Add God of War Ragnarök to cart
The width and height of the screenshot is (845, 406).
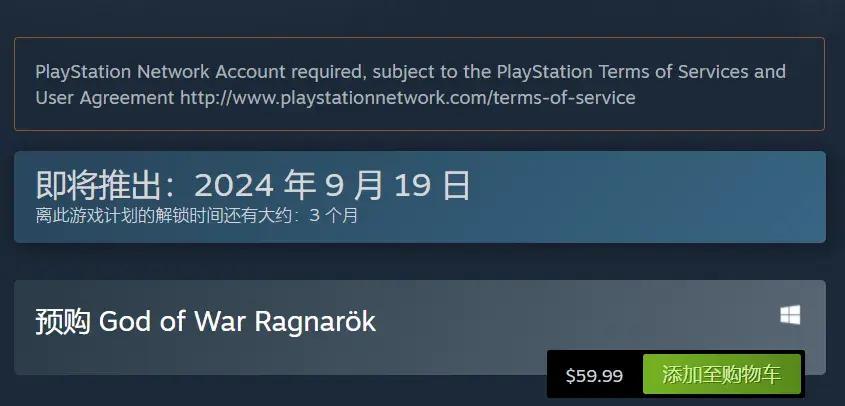722,374
